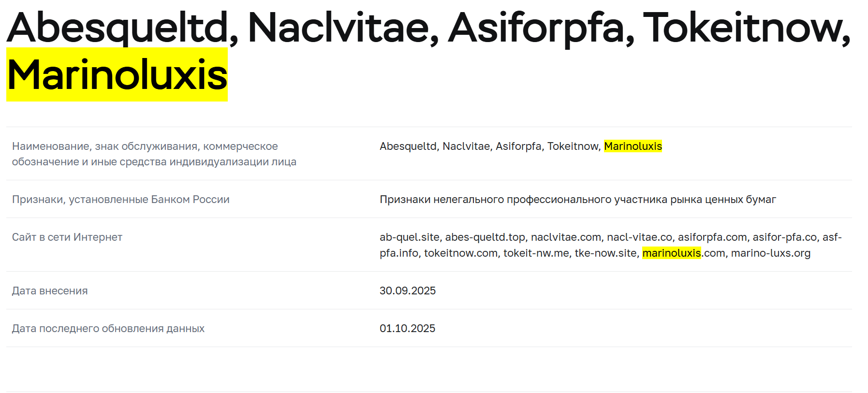Image resolution: width=868 pixels, height=393 pixels.
Task: Click the 'Дата последнего обновления данных' label
Action: point(108,329)
